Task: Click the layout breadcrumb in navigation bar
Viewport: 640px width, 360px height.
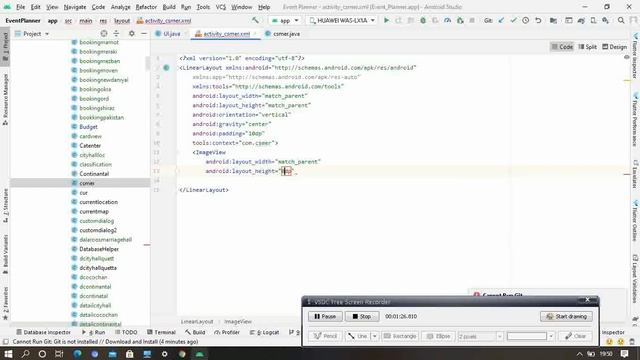Action: [122, 20]
